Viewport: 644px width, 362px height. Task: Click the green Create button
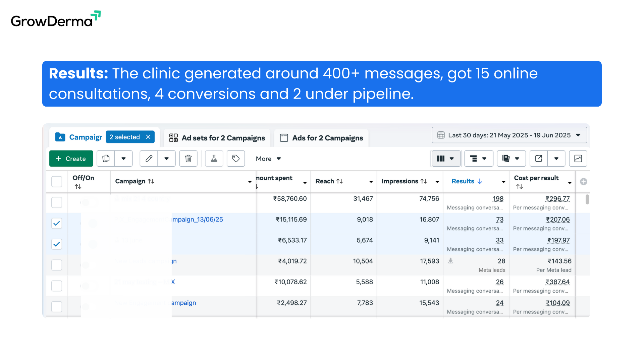click(71, 159)
